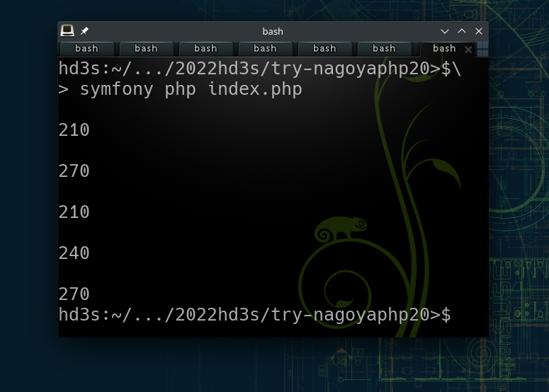Open the terminal window menu icon
This screenshot has width=549, height=392.
(x=67, y=30)
